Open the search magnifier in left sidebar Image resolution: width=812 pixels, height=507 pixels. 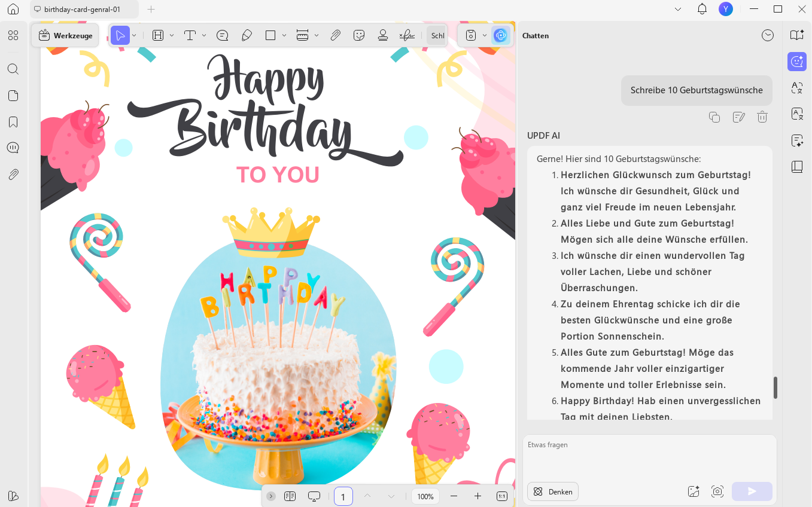click(13, 69)
